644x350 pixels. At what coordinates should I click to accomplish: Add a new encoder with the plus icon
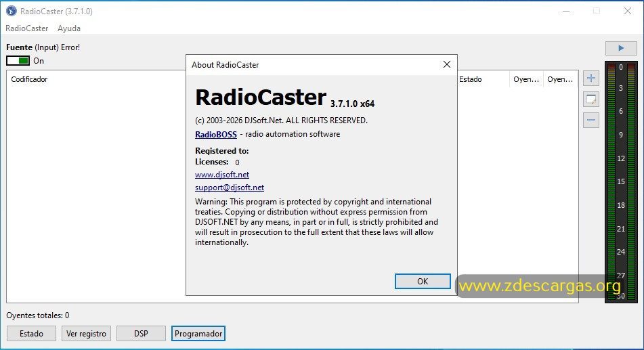click(591, 78)
